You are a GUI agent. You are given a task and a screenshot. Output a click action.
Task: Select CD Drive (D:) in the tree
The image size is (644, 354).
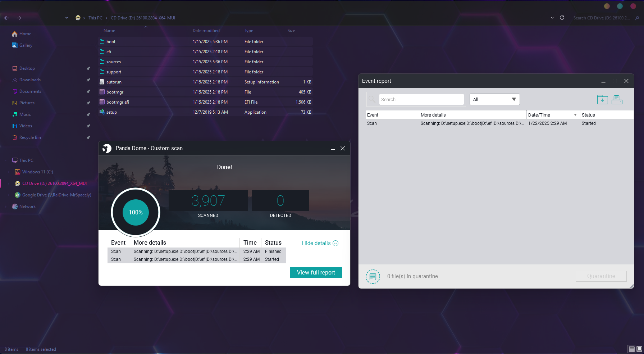pos(54,183)
